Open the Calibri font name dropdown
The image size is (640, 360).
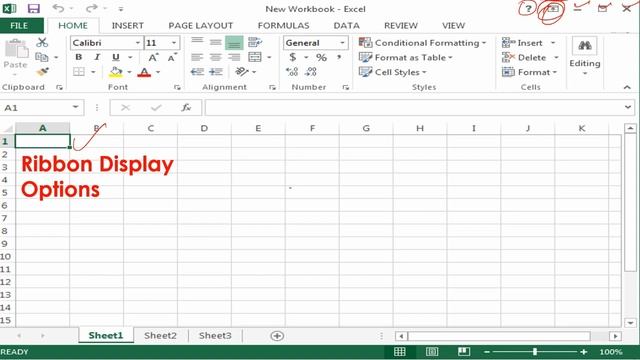[x=138, y=43]
